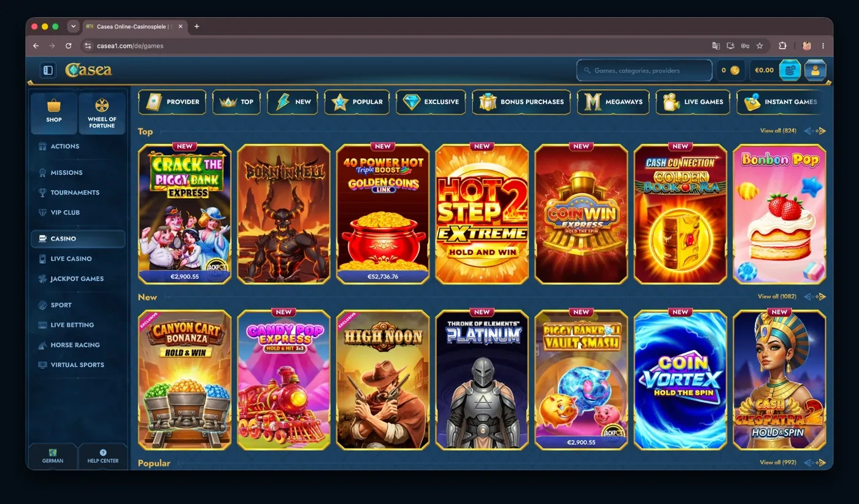
Task: View all 824 Top games
Action: pos(778,131)
